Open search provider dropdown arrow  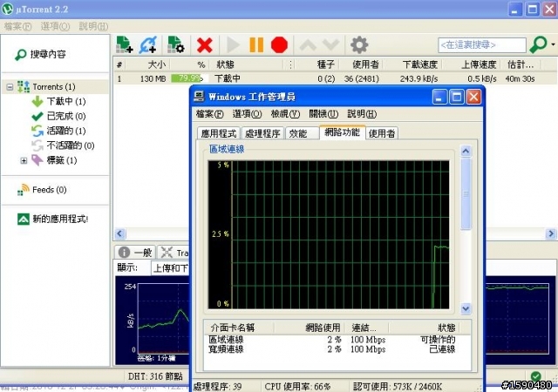click(x=553, y=44)
